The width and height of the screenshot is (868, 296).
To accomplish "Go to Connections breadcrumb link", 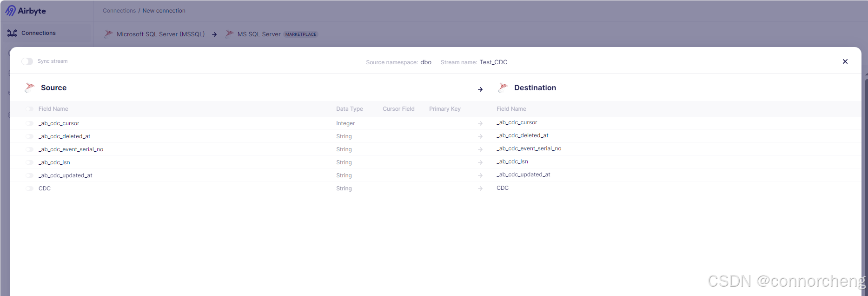I will (119, 11).
